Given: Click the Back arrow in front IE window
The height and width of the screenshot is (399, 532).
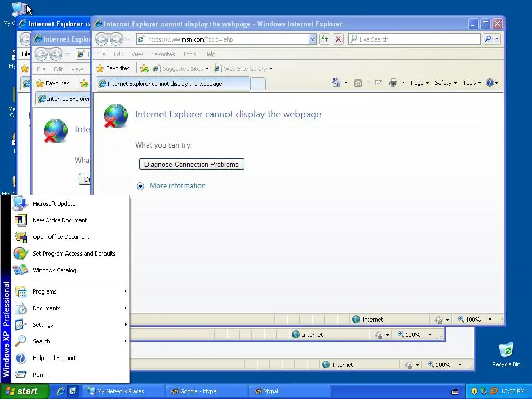Looking at the screenshot, I should (x=101, y=39).
